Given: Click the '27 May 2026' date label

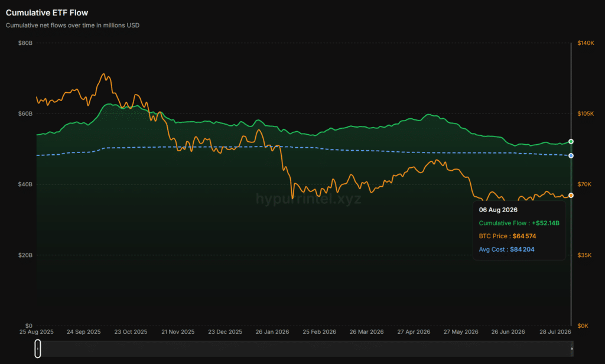Looking at the screenshot, I should 461,332.
